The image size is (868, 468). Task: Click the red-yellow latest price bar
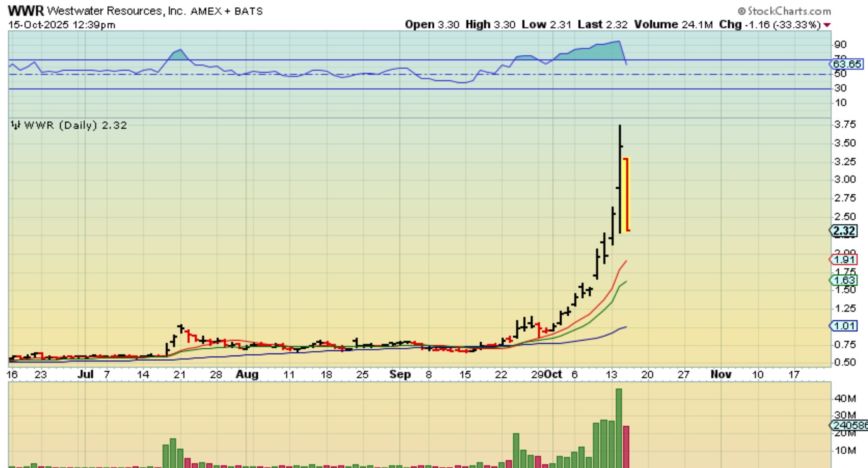click(627, 194)
